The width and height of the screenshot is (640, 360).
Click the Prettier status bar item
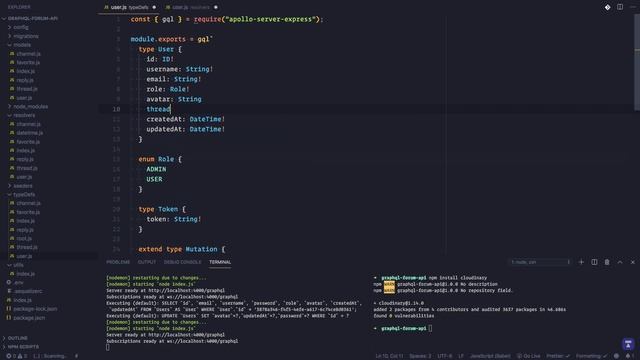(x=558, y=356)
